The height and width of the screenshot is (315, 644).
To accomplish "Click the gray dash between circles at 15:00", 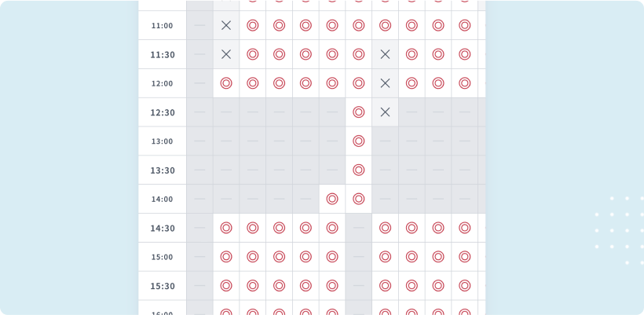I will tap(359, 257).
